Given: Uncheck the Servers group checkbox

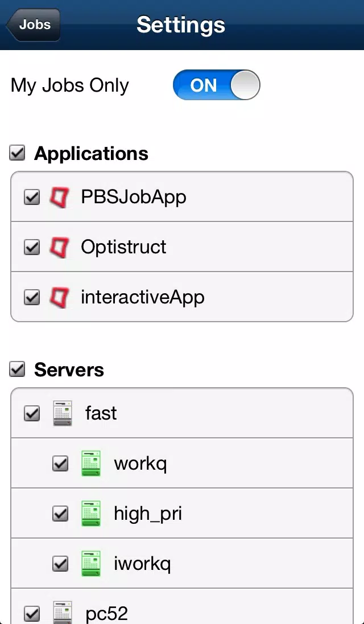Looking at the screenshot, I should click(17, 369).
